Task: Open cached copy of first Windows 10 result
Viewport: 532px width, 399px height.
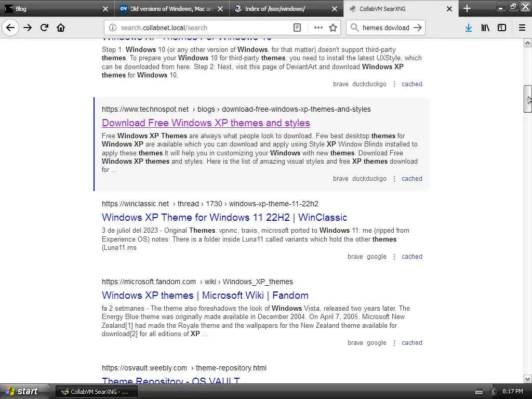Action: pos(412,84)
